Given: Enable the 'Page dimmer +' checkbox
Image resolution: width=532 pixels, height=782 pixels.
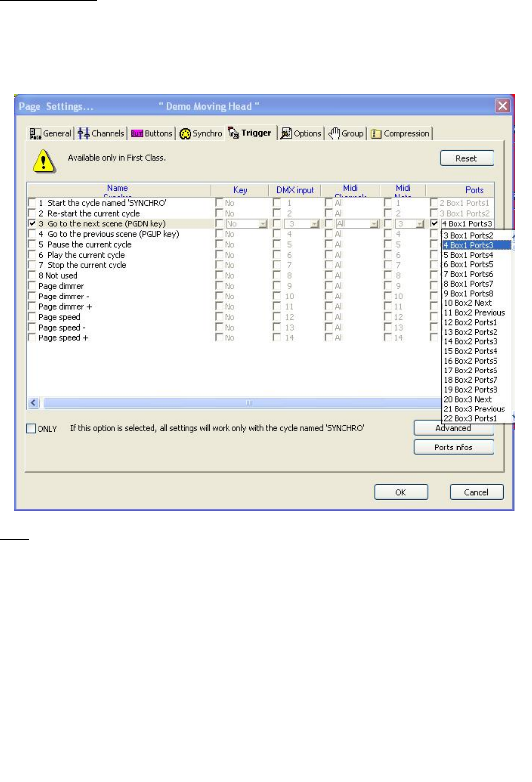Looking at the screenshot, I should [x=32, y=306].
